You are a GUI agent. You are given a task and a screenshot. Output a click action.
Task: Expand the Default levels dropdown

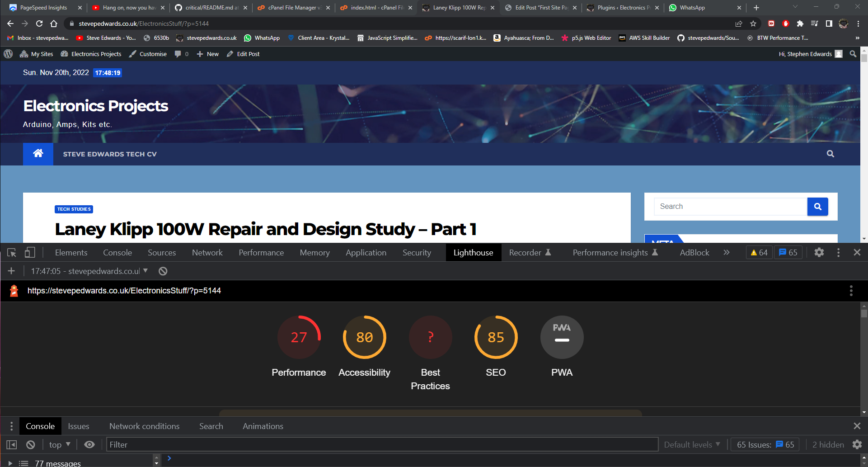point(692,445)
